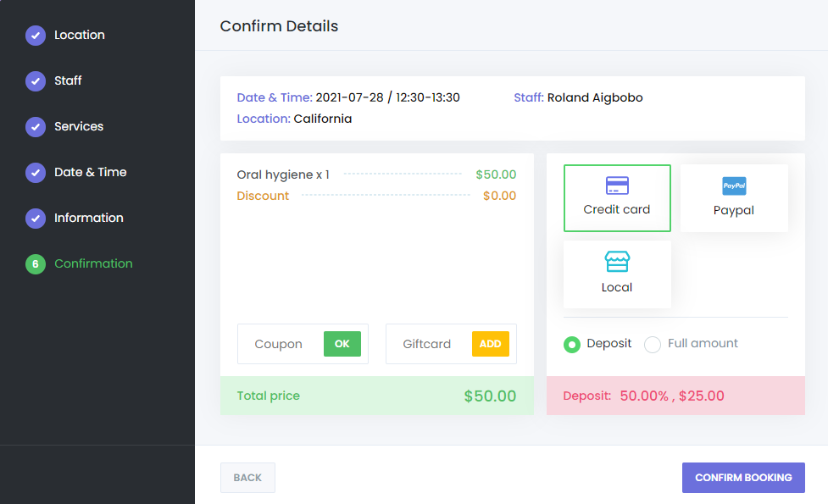Apply coupon with the OK button

342,344
